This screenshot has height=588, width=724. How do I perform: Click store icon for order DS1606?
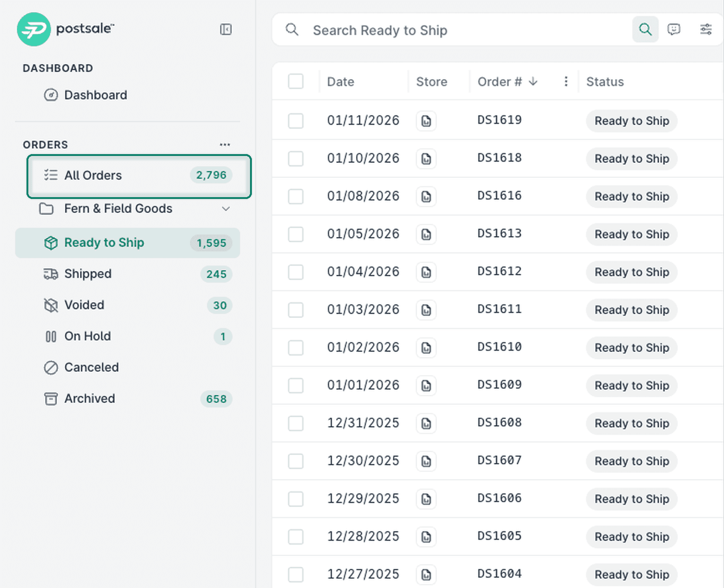tap(426, 499)
